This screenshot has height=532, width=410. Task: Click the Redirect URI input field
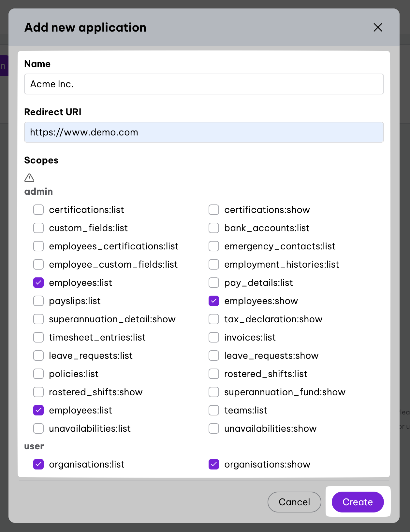(x=204, y=132)
